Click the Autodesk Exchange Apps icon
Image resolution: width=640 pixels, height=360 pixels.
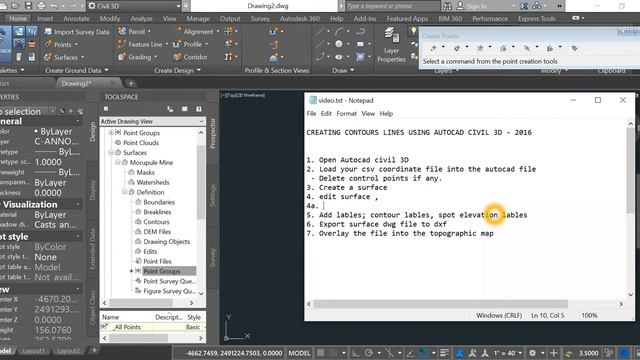pyautogui.click(x=524, y=6)
